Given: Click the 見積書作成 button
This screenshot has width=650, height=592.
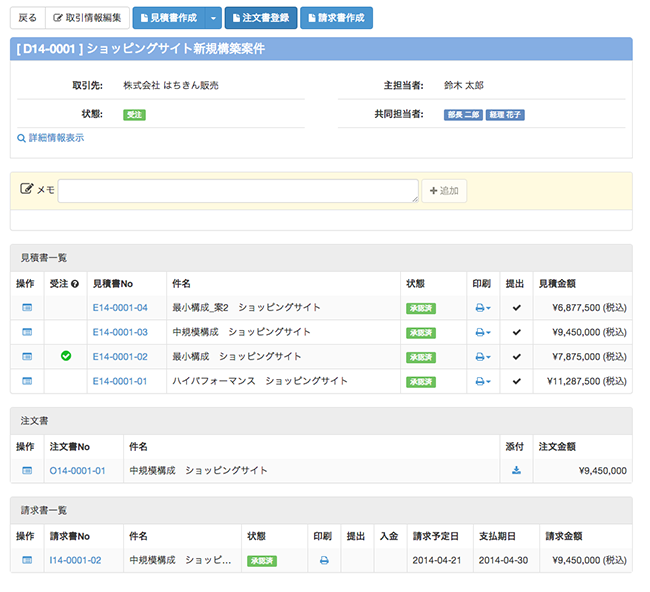Looking at the screenshot, I should pyautogui.click(x=169, y=18).
